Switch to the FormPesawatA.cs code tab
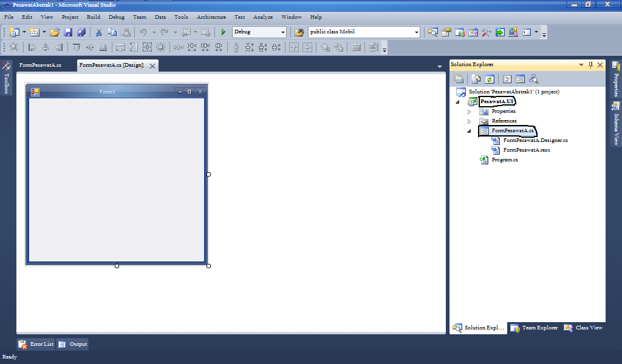 coord(40,65)
